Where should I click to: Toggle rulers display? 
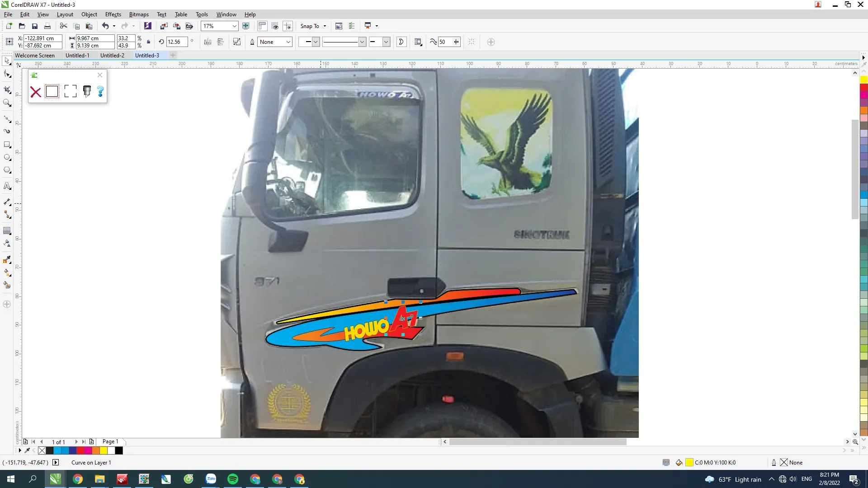coord(262,26)
